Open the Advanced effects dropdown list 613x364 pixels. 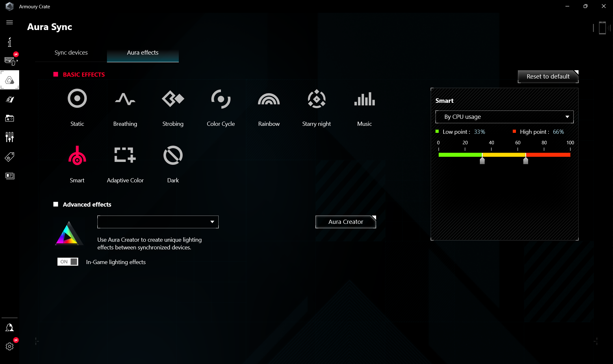pyautogui.click(x=158, y=222)
